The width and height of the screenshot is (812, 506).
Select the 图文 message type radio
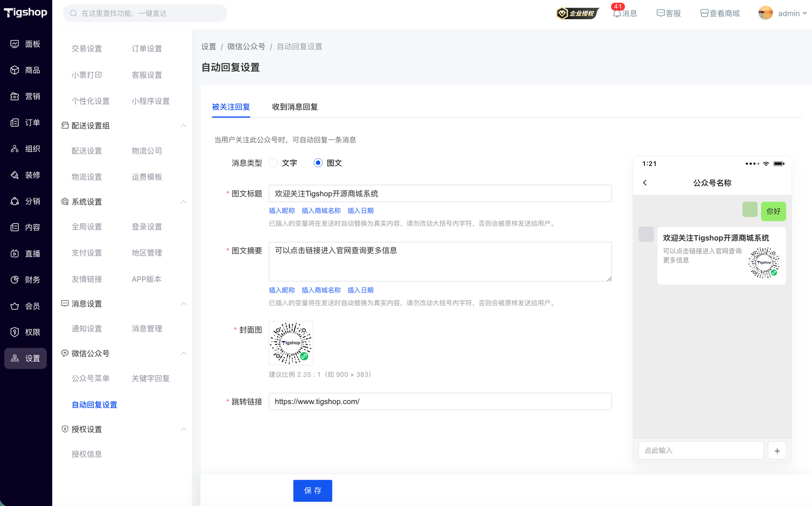(x=318, y=163)
